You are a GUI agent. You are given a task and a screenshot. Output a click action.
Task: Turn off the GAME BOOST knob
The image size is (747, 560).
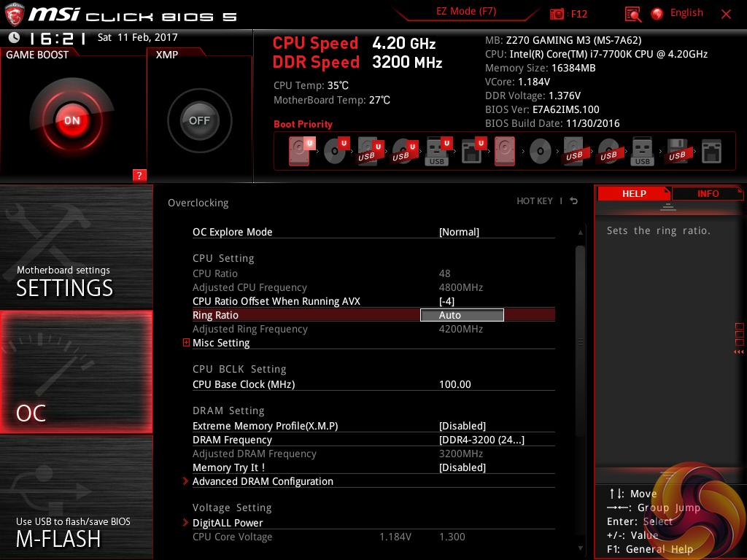(x=72, y=120)
